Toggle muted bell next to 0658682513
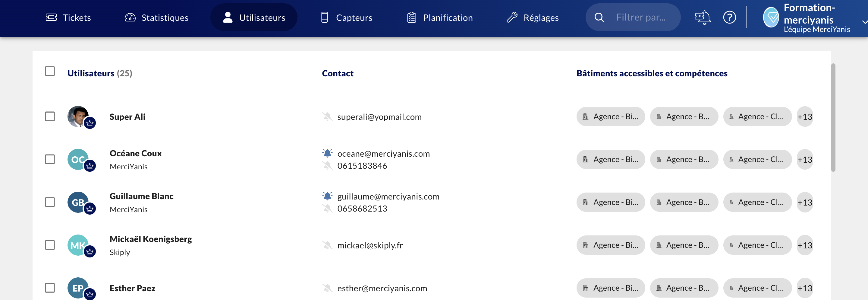The height and width of the screenshot is (300, 868). click(x=327, y=209)
